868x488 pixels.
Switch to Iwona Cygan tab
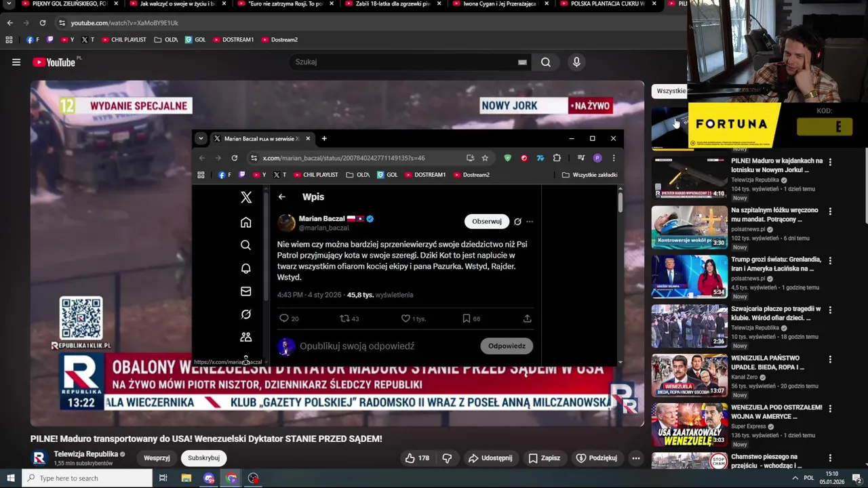coord(500,4)
